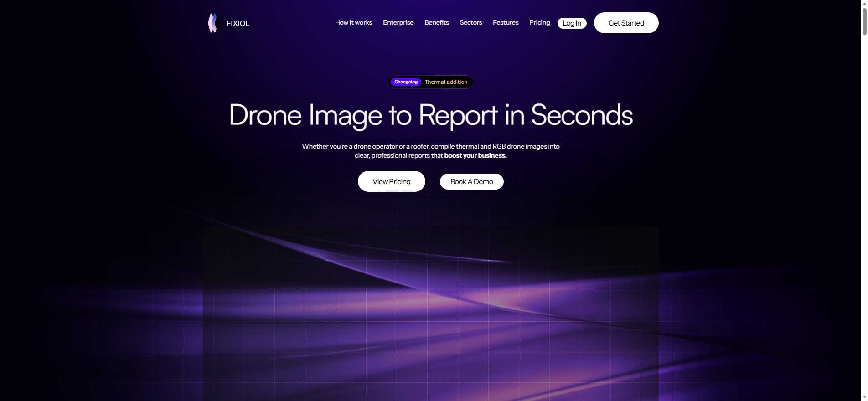The height and width of the screenshot is (401, 868).
Task: Open the How it works section
Action: 353,22
